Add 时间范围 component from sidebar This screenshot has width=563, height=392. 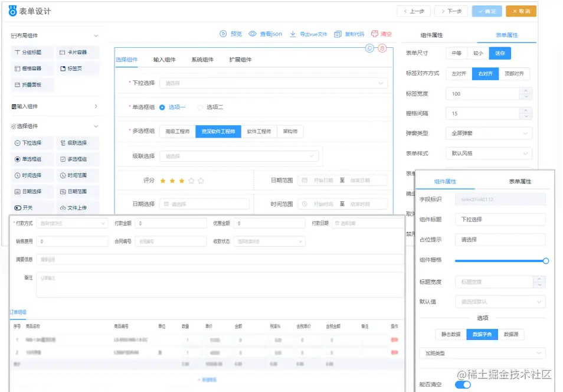click(77, 175)
